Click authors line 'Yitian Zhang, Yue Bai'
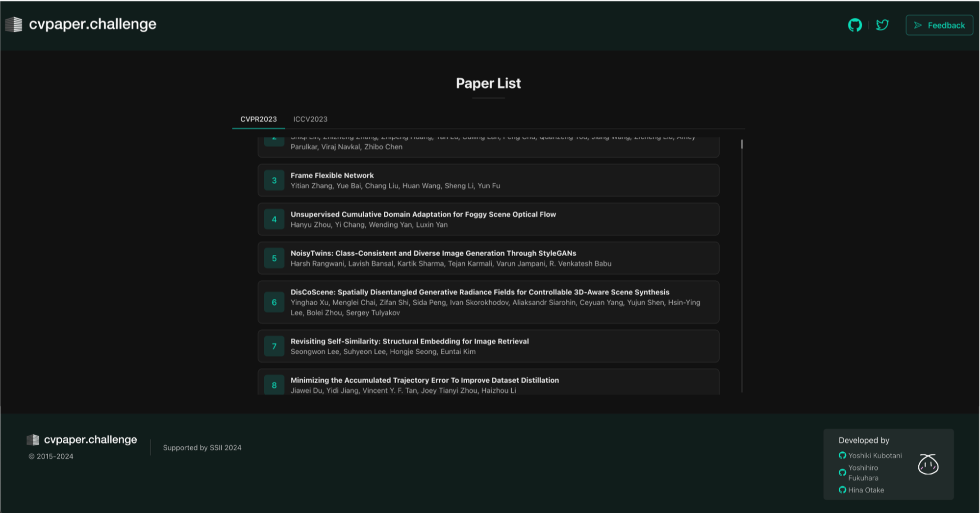Viewport: 980px width, 513px height. click(395, 186)
